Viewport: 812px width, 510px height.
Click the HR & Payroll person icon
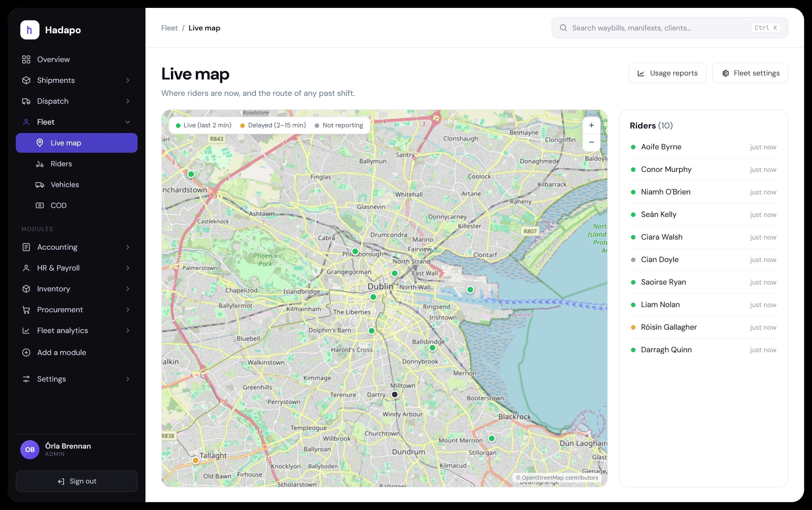pos(26,268)
